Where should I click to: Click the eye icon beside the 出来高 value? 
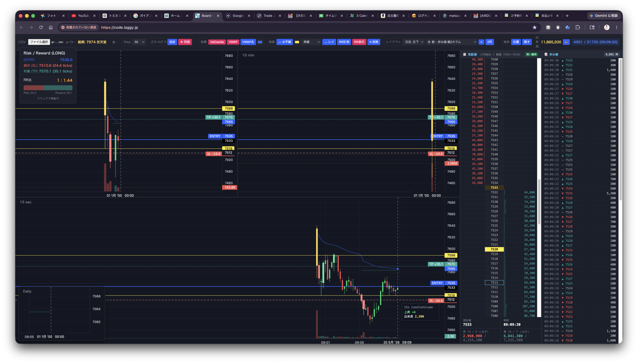pos(566,42)
